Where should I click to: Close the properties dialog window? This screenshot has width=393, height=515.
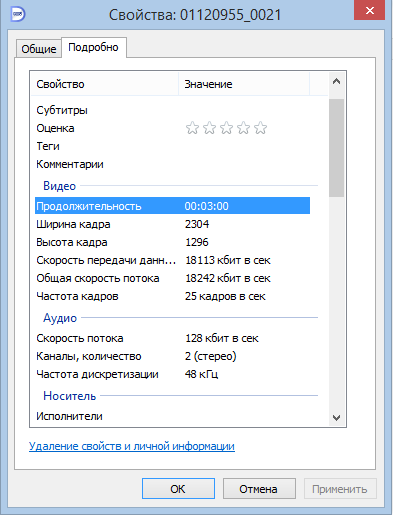(369, 11)
